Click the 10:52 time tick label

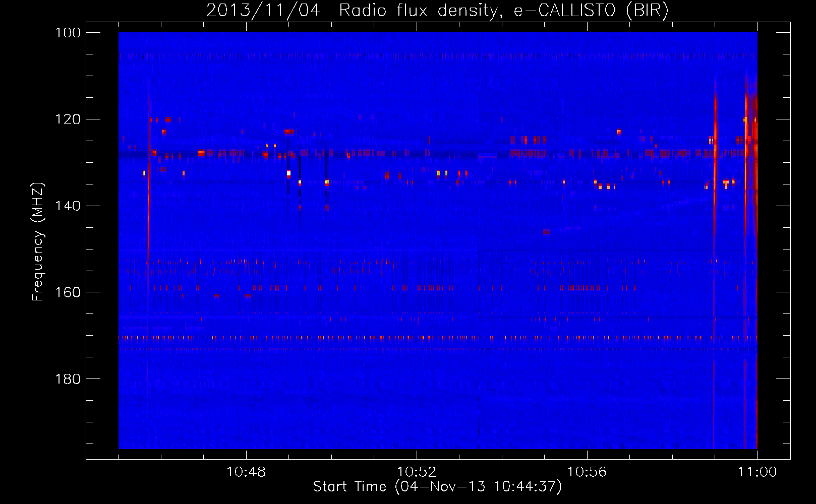click(417, 472)
